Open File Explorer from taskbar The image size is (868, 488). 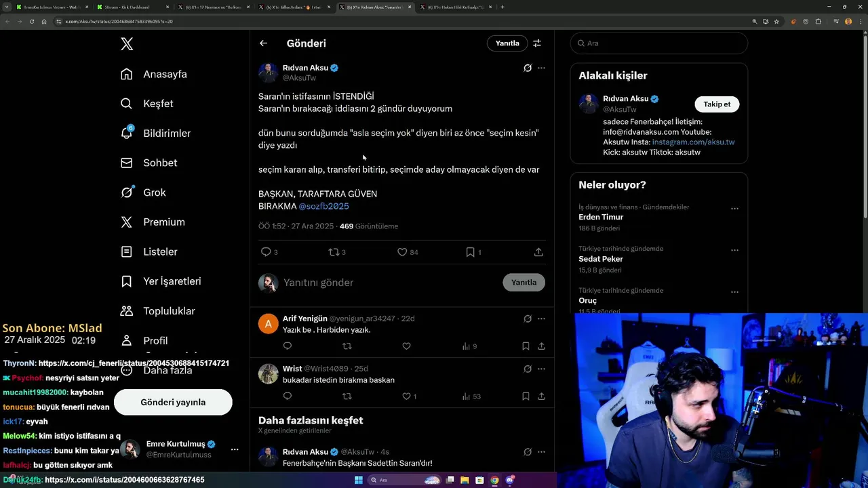pyautogui.click(x=465, y=481)
